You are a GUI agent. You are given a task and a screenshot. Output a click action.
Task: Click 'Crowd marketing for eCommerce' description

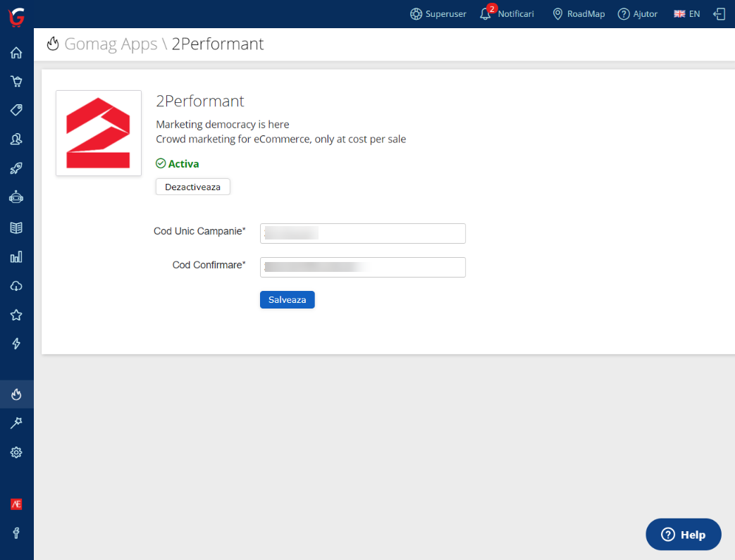pos(280,139)
